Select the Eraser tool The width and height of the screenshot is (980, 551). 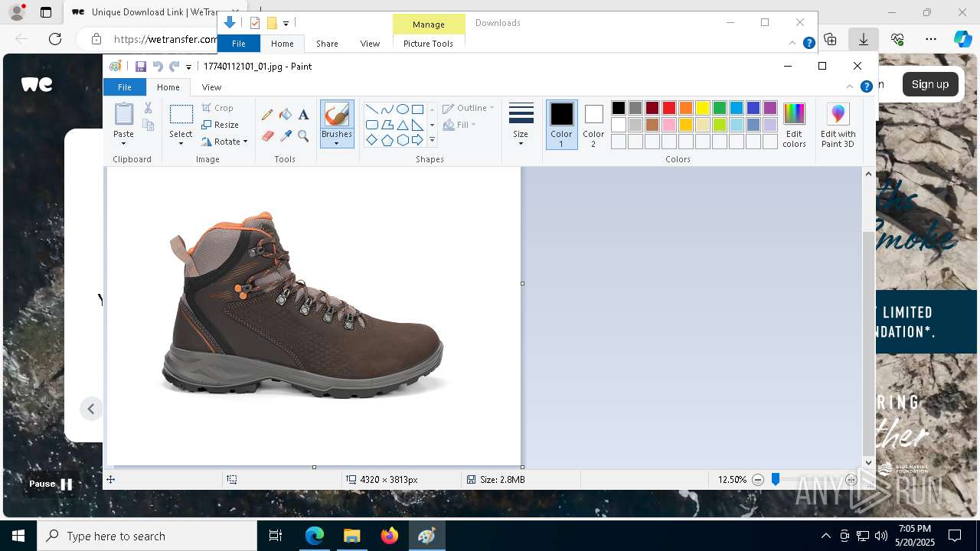tap(267, 136)
